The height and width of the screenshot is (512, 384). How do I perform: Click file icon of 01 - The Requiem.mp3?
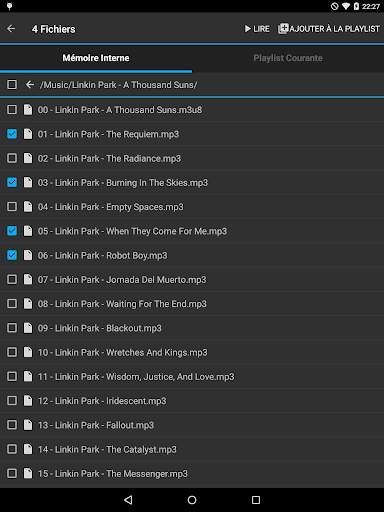pyautogui.click(x=28, y=134)
